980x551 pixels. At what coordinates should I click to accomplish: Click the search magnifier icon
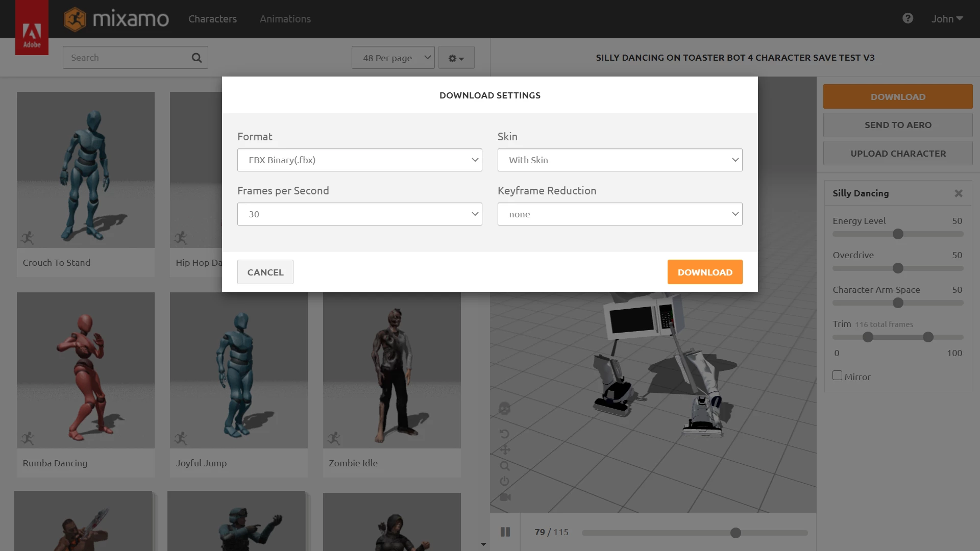pyautogui.click(x=197, y=58)
